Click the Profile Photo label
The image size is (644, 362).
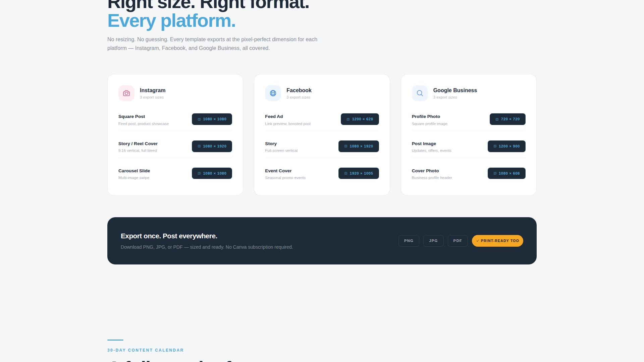426,117
